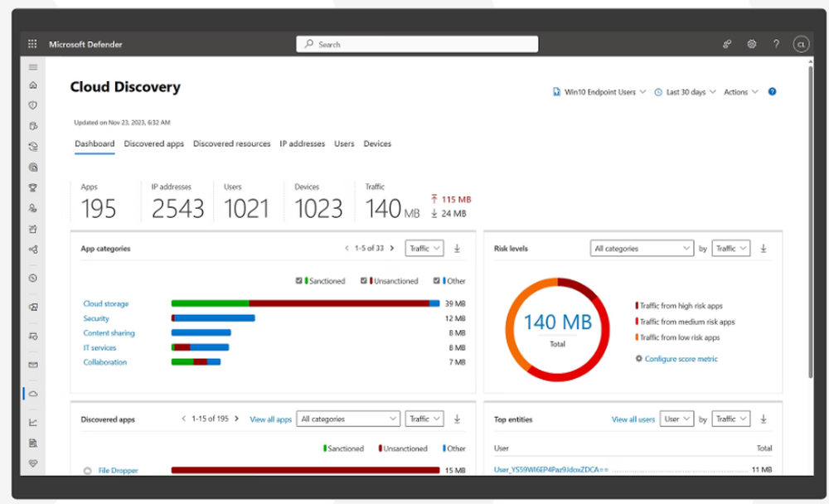Open the Win10 Endpoint Users report dropdown

(x=599, y=92)
